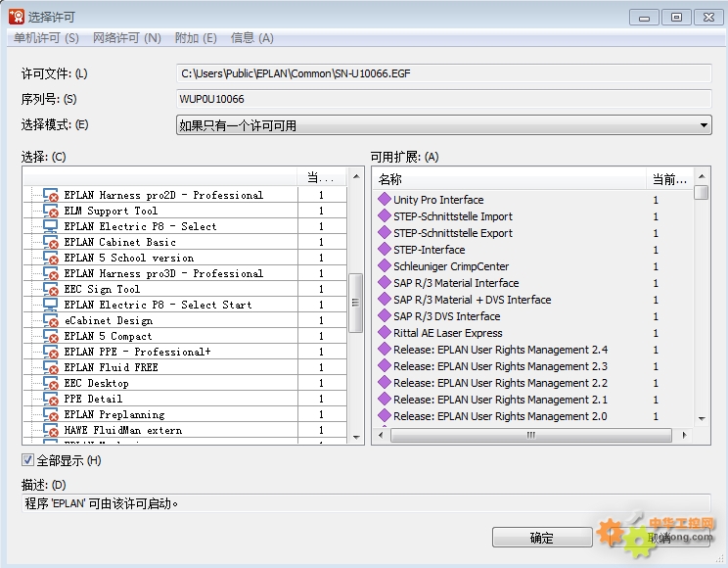
Task: Click the STEP-Schnittstelle Import diamond icon
Action: (x=385, y=215)
